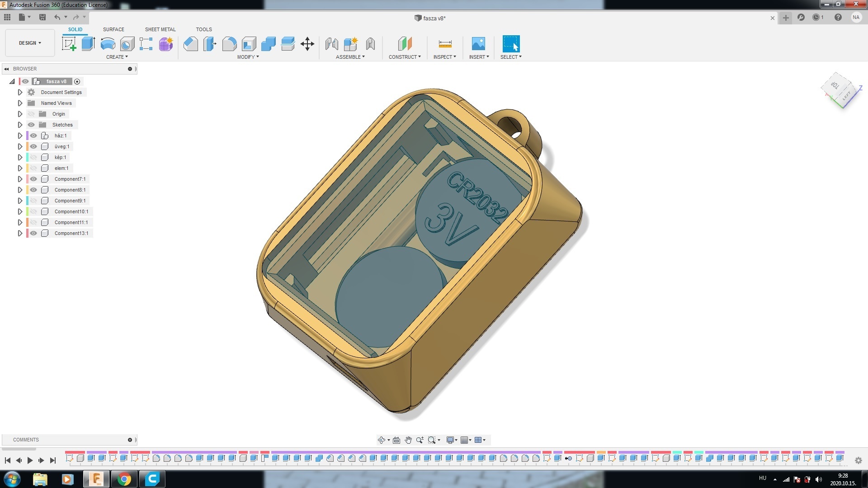Screen dimensions: 868x488
Task: Hide the üveg:1 component
Action: [33, 146]
